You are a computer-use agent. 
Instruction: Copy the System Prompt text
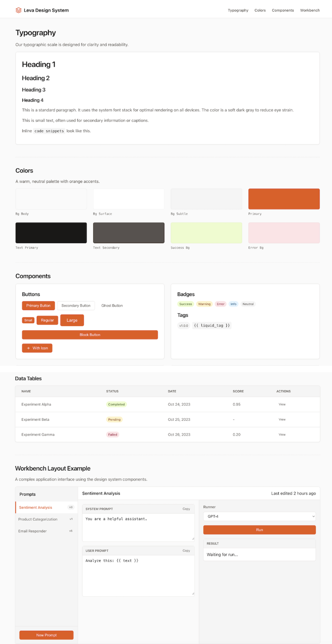186,509
